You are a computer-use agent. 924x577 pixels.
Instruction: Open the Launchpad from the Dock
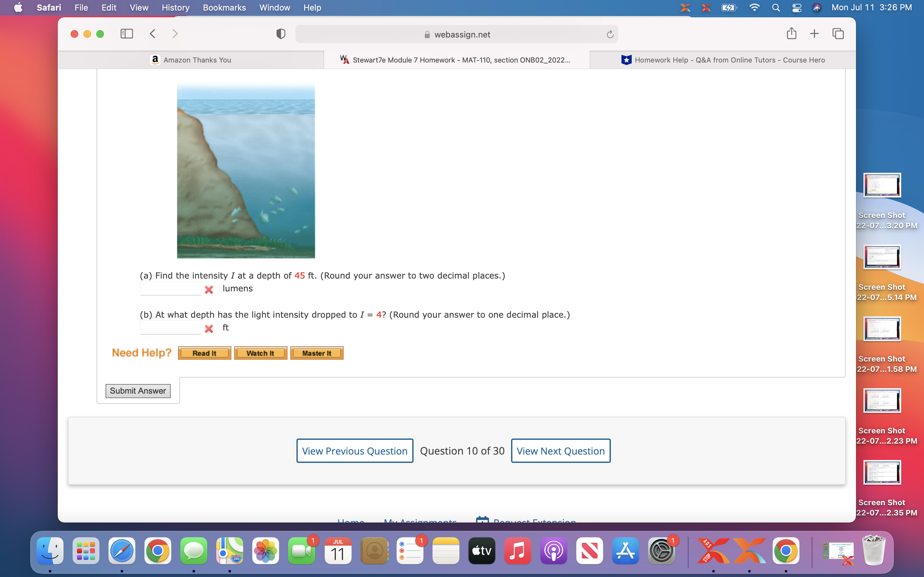86,551
